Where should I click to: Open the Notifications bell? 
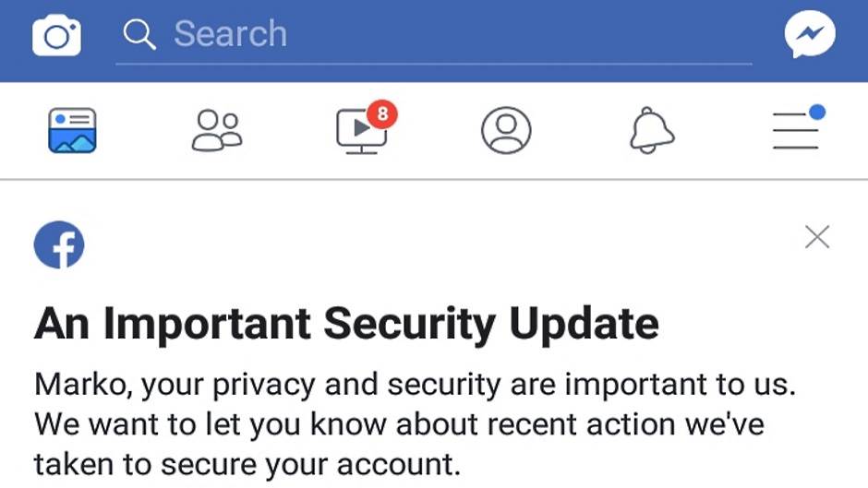(652, 130)
